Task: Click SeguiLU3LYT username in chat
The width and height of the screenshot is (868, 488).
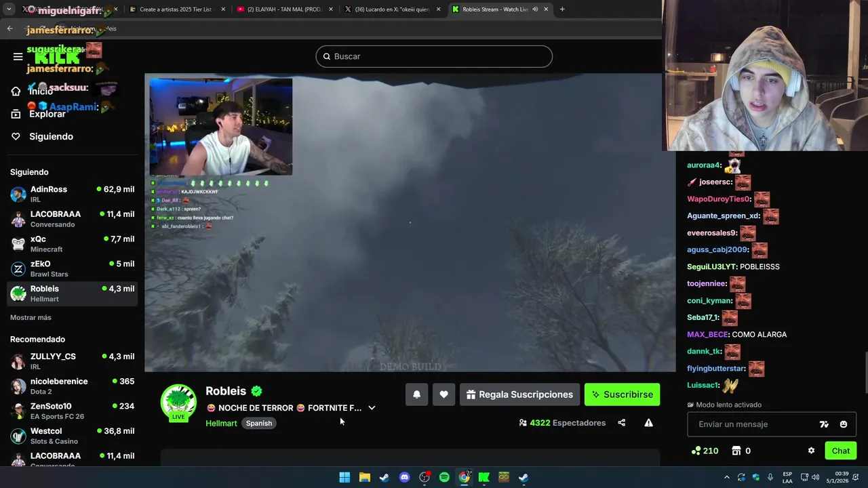Action: 711,267
